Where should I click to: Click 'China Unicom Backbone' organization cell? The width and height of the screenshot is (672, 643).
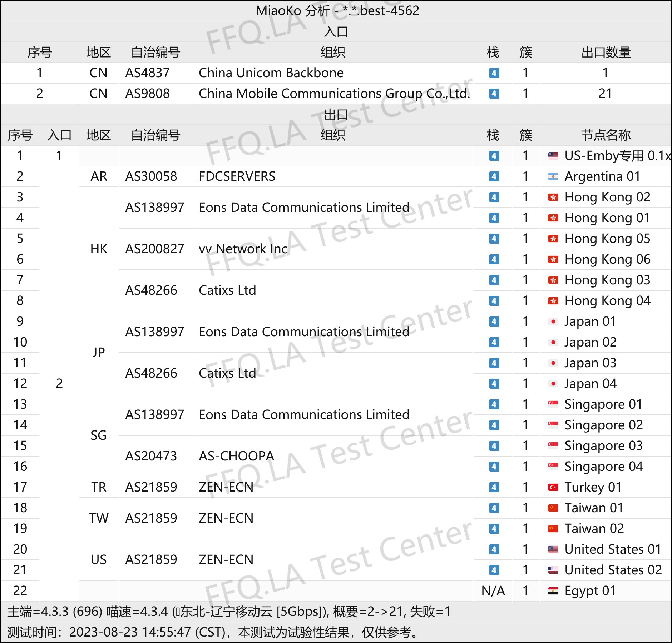click(x=271, y=73)
